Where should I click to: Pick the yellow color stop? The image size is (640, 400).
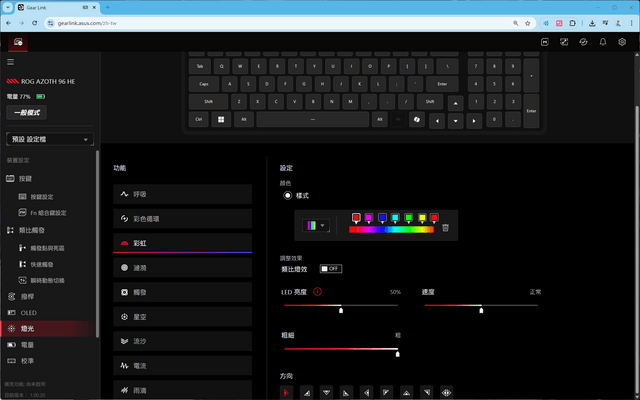coord(422,218)
